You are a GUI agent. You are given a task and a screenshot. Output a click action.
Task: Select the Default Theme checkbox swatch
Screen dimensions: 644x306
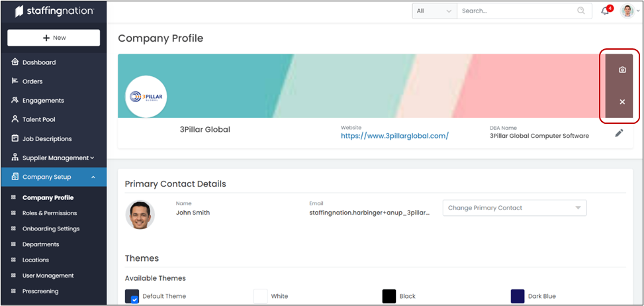click(x=132, y=296)
